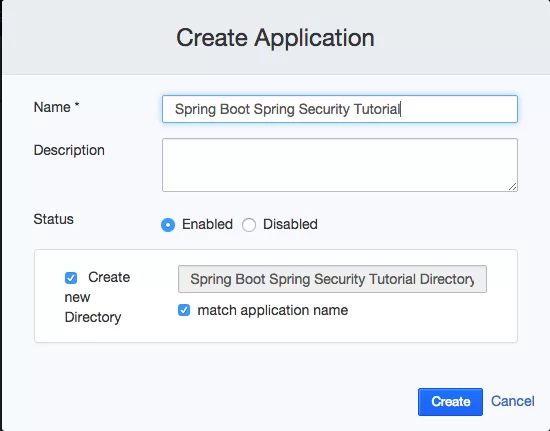
Task: Uncheck the Create new Directory checkbox
Action: coord(71,278)
